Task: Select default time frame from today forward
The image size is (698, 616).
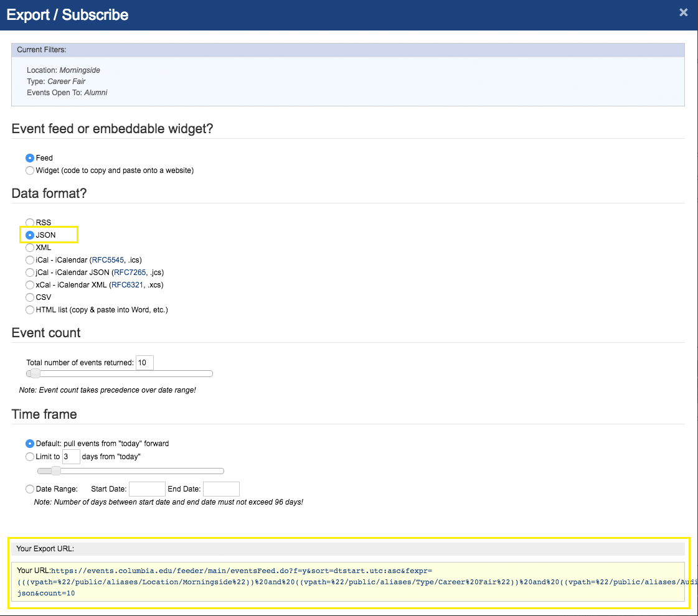Action: coord(30,444)
